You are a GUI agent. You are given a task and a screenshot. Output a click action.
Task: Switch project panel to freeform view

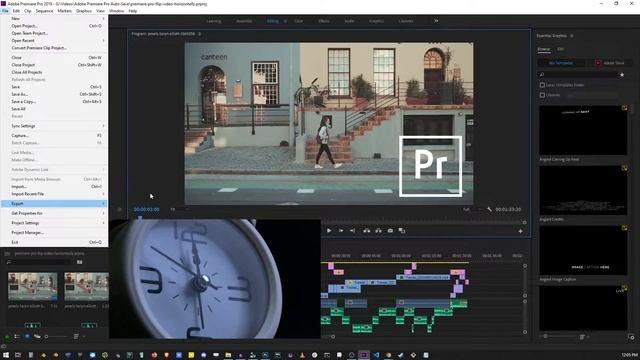[37, 336]
